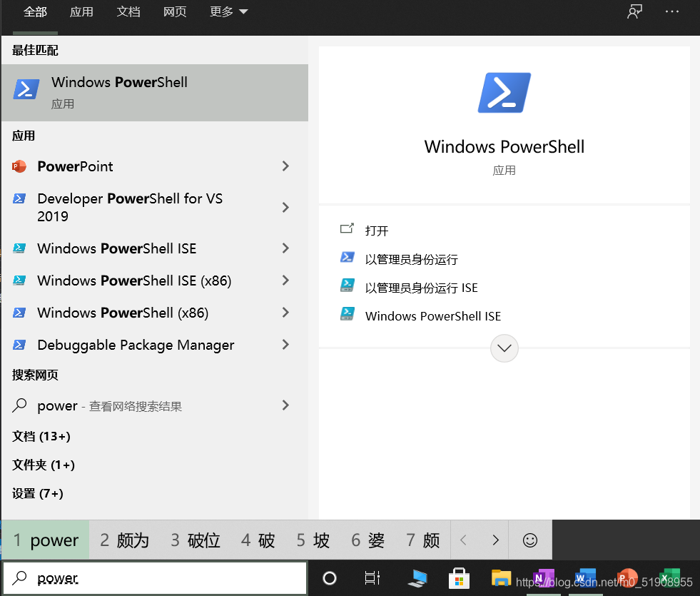Open the 更多 dropdown filter

click(x=228, y=11)
